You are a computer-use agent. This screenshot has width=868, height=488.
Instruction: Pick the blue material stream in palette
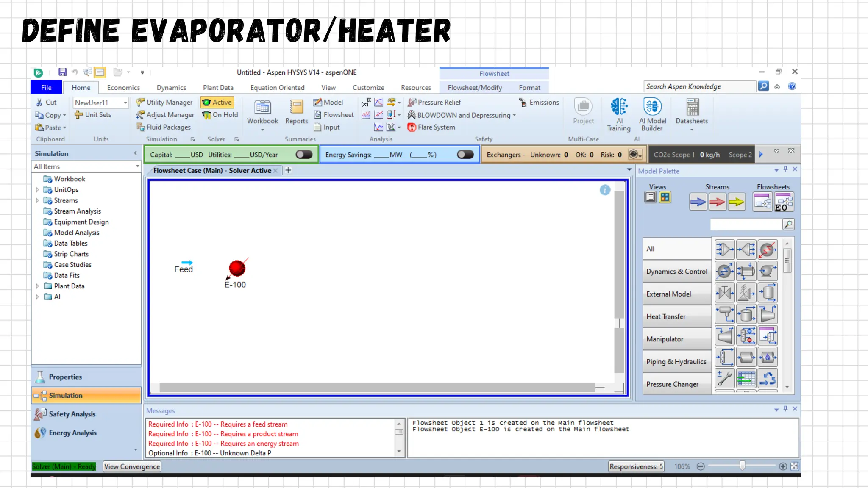point(698,202)
